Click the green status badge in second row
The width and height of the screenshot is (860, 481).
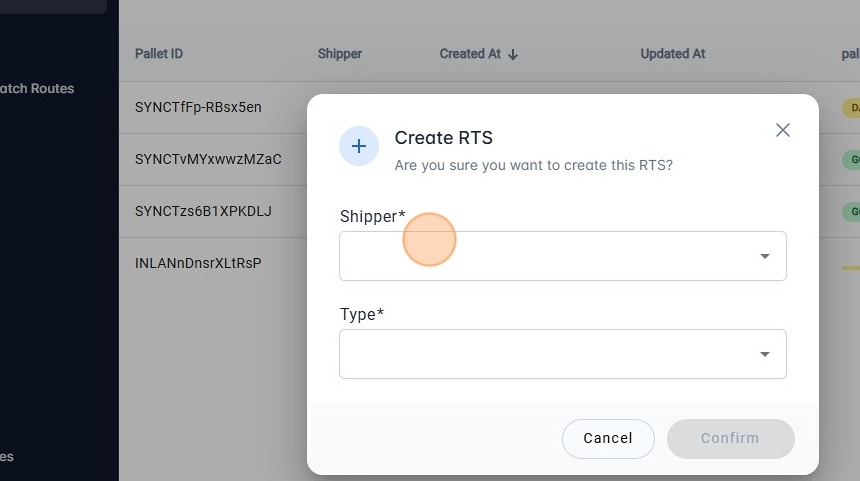tap(851, 159)
